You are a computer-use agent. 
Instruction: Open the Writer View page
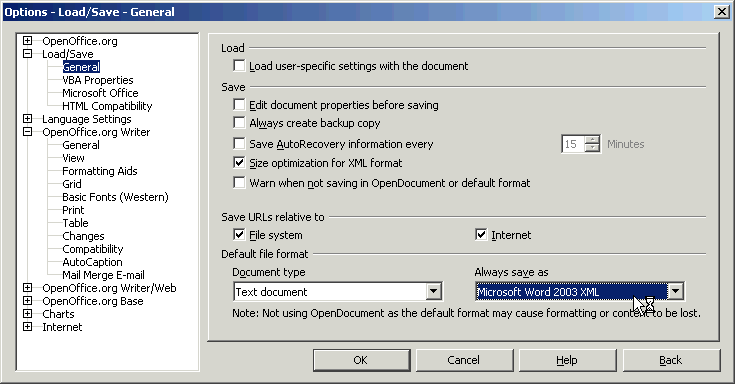(73, 158)
